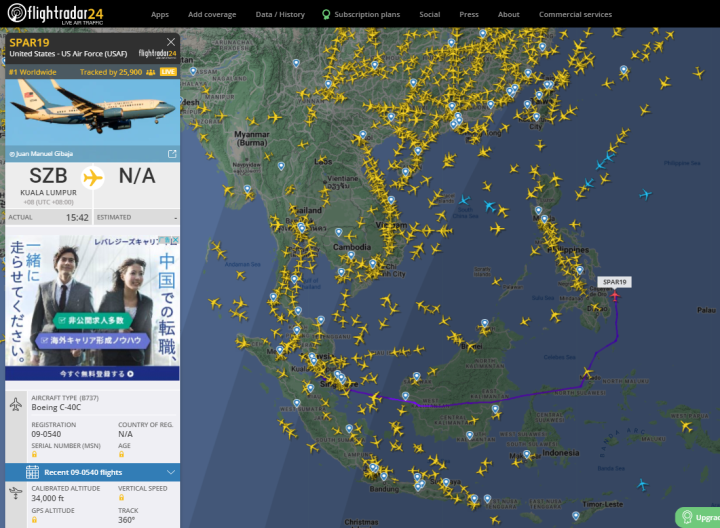This screenshot has height=528, width=720.
Task: Open Commercial services menu
Action: 575,15
